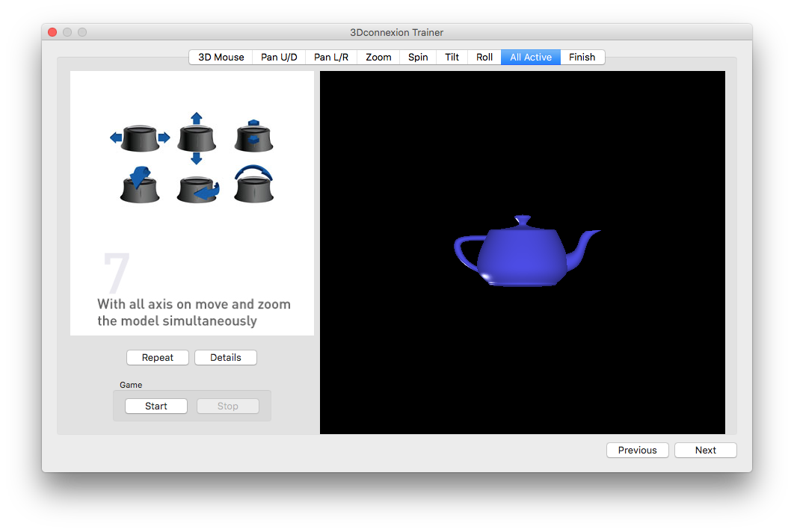Viewport: 794px width, 532px height.
Task: Click the pan up/down mouse illustration
Action: pyautogui.click(x=197, y=138)
